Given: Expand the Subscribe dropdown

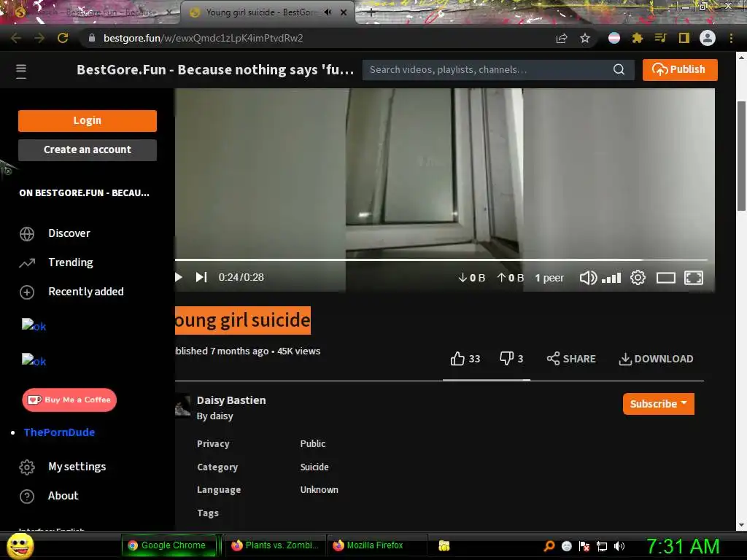Looking at the screenshot, I should pyautogui.click(x=659, y=404).
